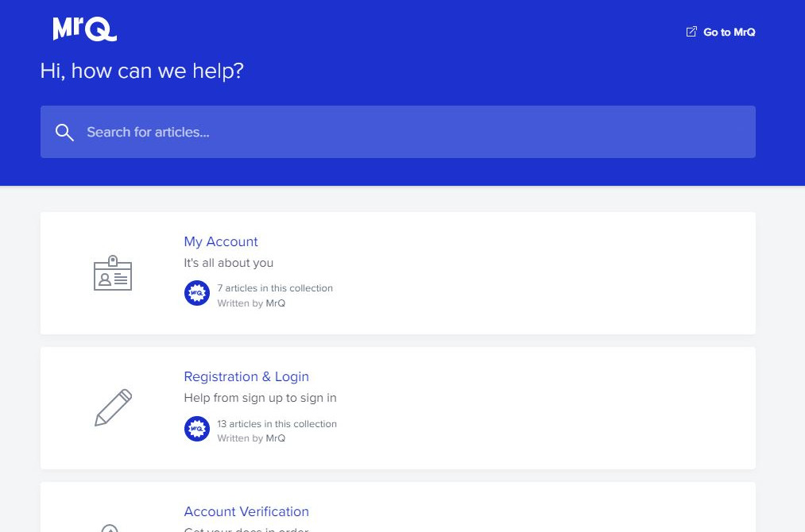This screenshot has width=805, height=532.
Task: Click the MrQ author avatar in My Account
Action: [197, 294]
